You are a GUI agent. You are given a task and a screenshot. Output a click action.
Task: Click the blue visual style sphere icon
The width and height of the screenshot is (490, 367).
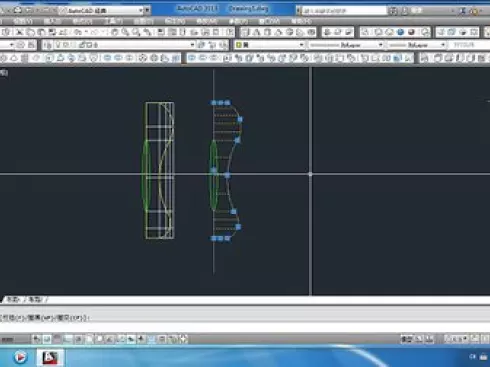click(400, 32)
